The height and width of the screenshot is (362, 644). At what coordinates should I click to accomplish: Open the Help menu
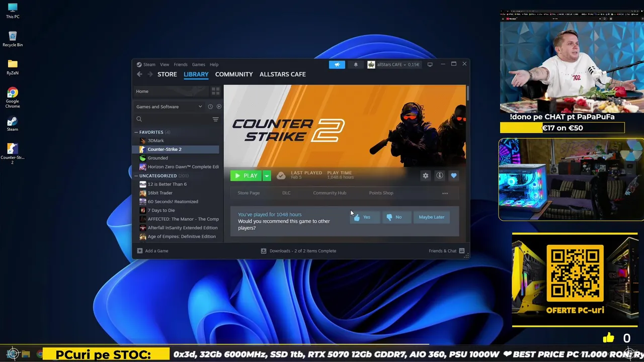coord(214,64)
